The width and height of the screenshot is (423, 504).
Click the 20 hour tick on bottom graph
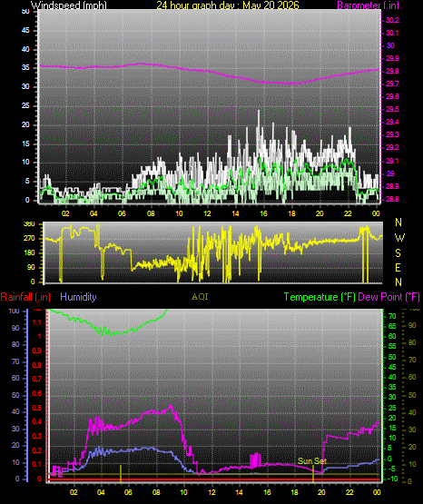[321, 492]
